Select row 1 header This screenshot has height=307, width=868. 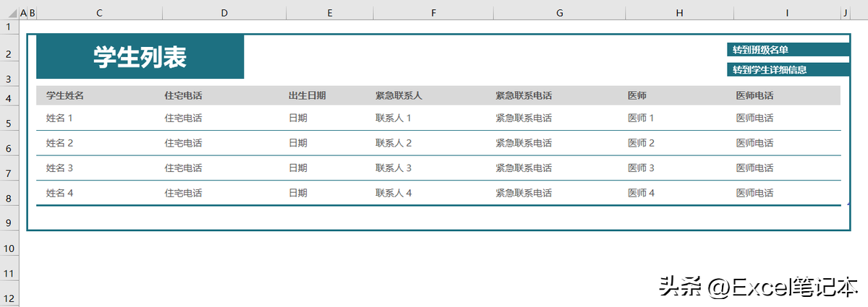(x=9, y=27)
